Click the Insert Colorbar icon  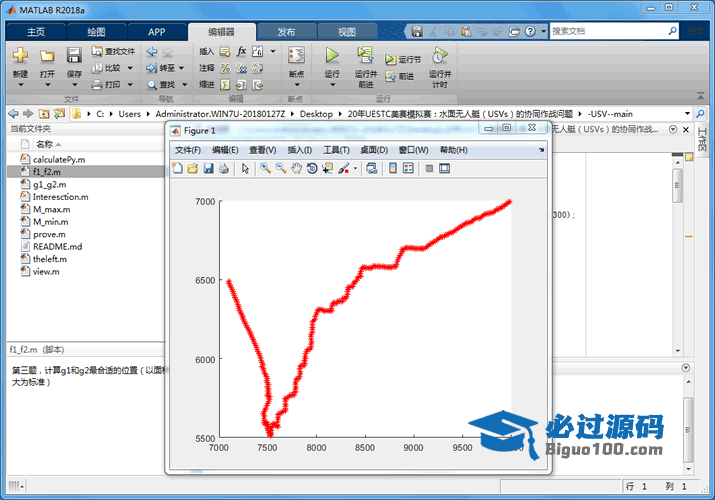point(393,169)
